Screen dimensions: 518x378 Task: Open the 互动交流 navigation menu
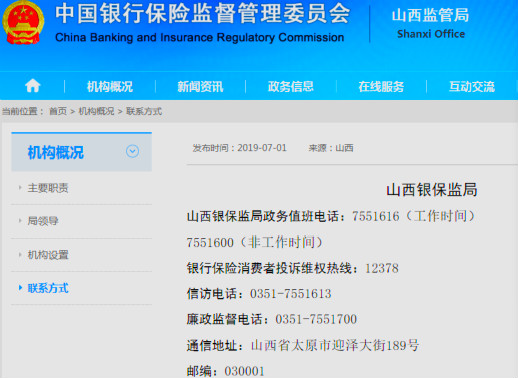pyautogui.click(x=472, y=87)
